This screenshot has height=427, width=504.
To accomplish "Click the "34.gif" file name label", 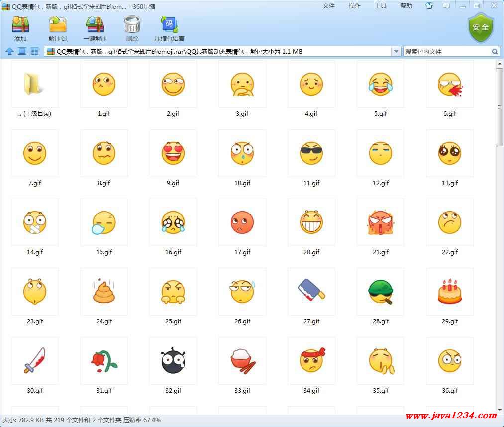I will (x=311, y=390).
